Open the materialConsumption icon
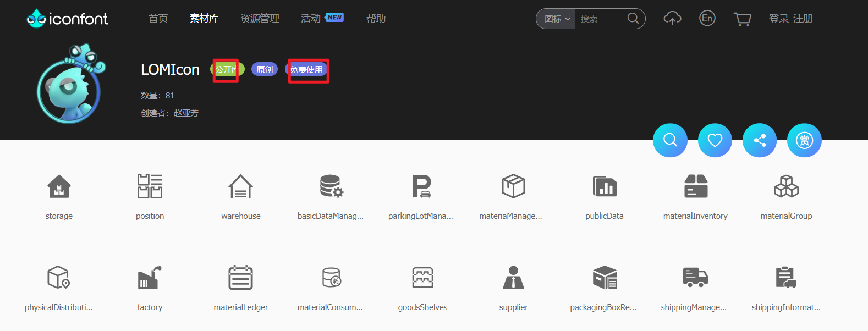The width and height of the screenshot is (868, 331). (x=332, y=277)
